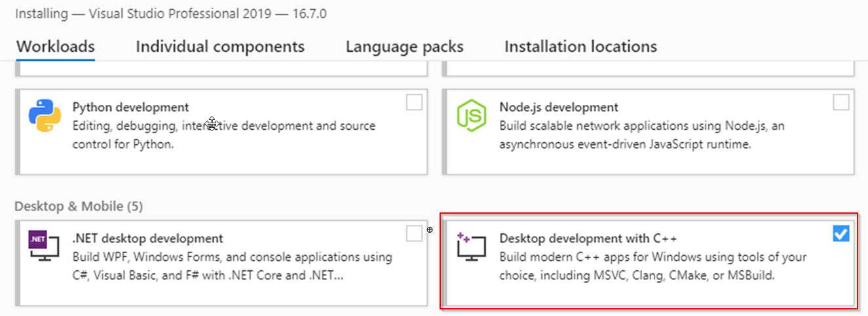
Task: Select the Node.js development card title
Action: coord(559,107)
